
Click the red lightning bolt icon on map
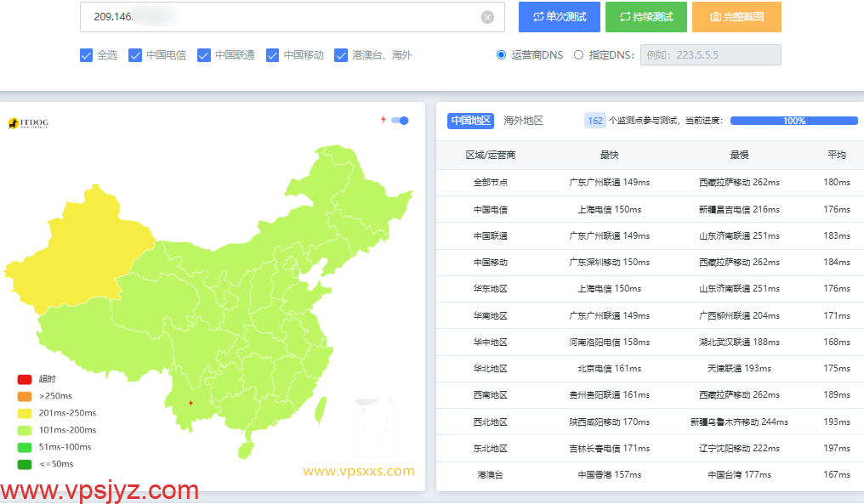coord(384,120)
